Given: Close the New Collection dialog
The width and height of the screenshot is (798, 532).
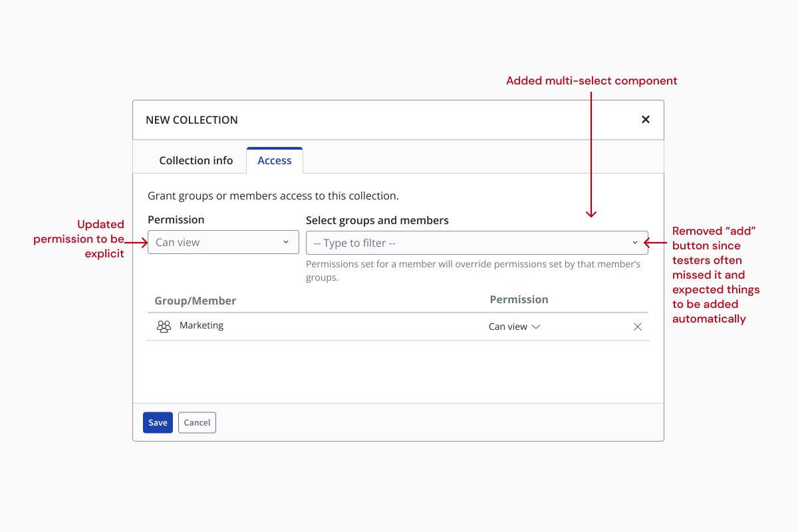Looking at the screenshot, I should (645, 120).
